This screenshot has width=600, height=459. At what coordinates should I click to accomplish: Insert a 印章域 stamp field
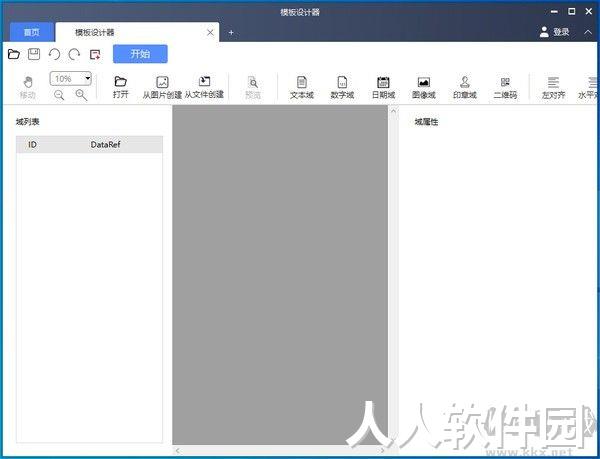pos(465,88)
